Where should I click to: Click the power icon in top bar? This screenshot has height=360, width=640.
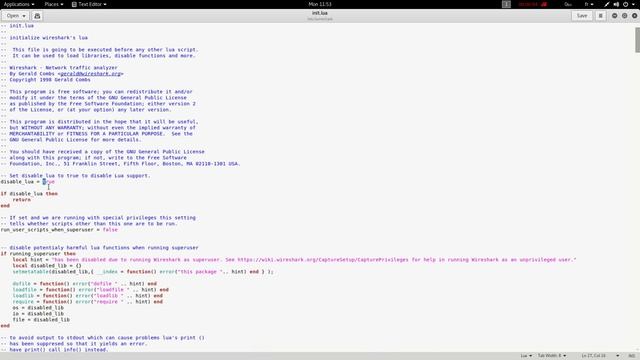point(625,4)
